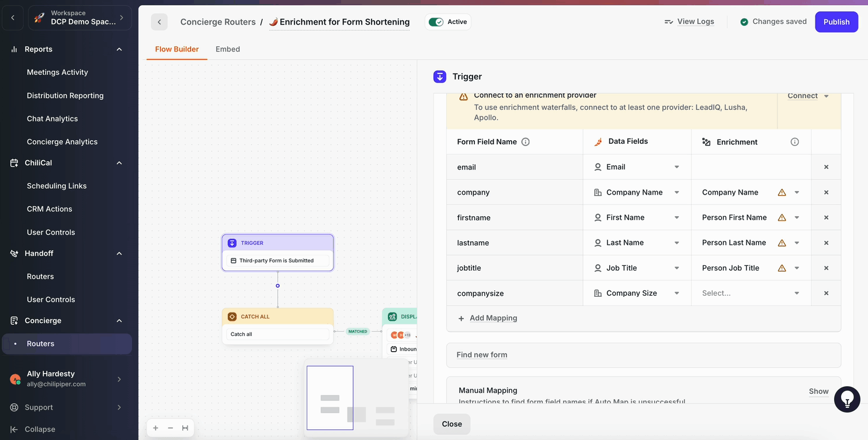This screenshot has height=440, width=868.
Task: Remove the lastname mapping row
Action: (x=826, y=242)
